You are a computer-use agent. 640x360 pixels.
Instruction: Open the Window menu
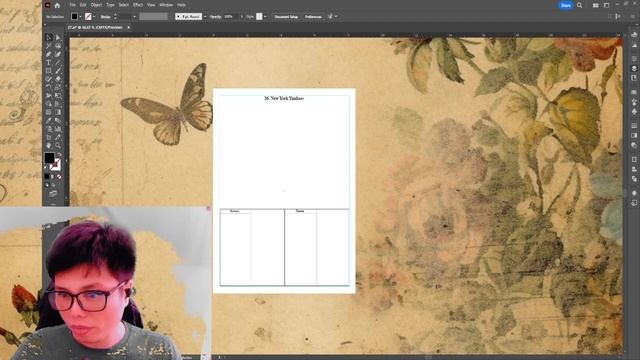point(166,5)
